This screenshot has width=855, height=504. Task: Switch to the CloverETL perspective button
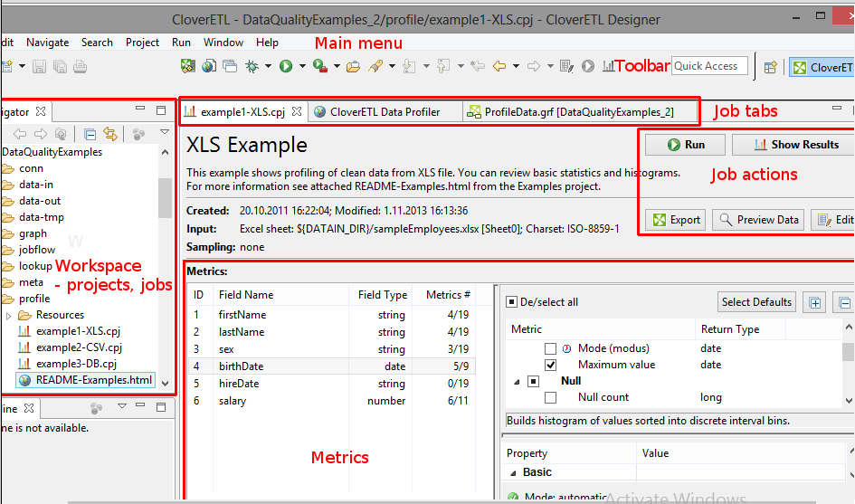click(822, 67)
